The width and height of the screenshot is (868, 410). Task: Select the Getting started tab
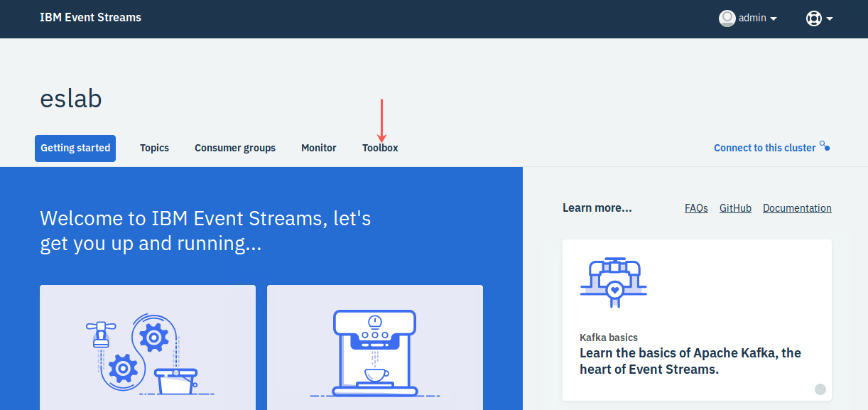coord(75,148)
